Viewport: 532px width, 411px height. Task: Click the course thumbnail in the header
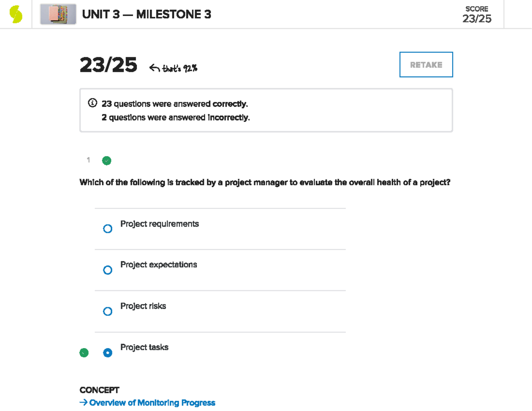point(58,14)
